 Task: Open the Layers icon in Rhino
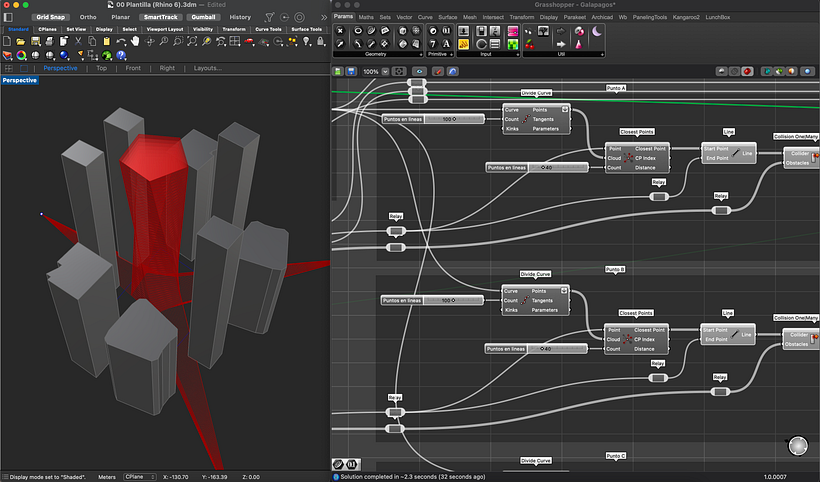(7, 55)
